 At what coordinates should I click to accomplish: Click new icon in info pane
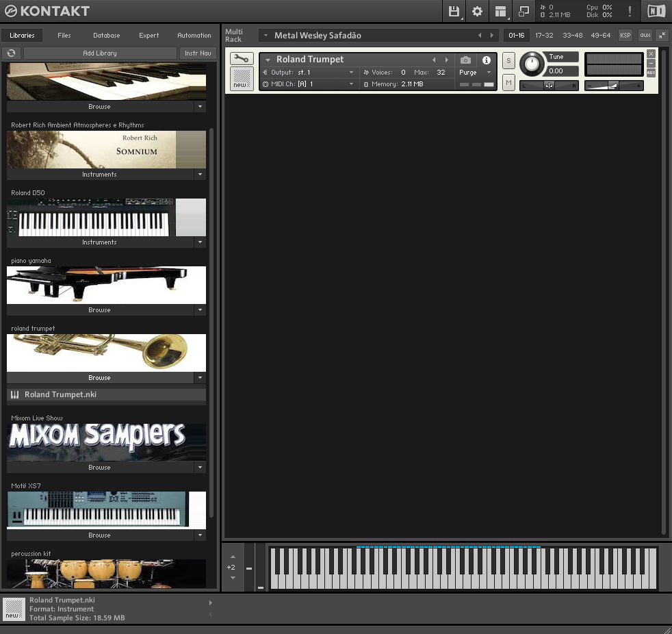14,609
